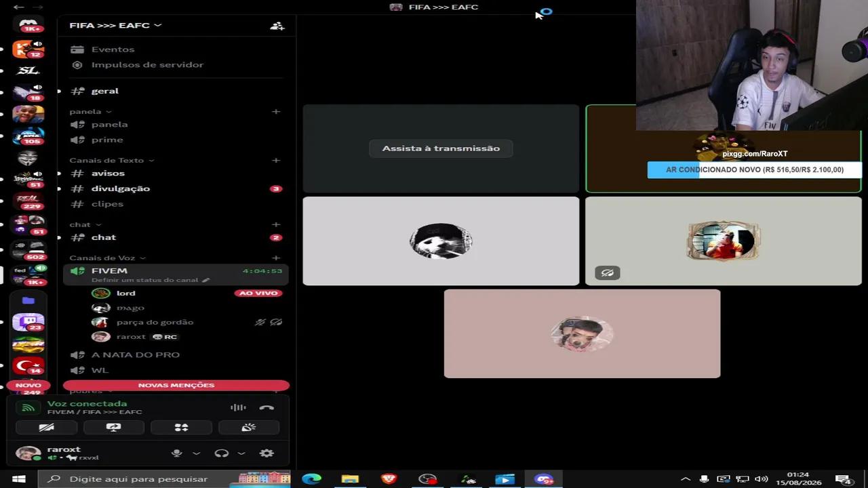Mute your microphone
The width and height of the screenshot is (868, 488).
177,453
